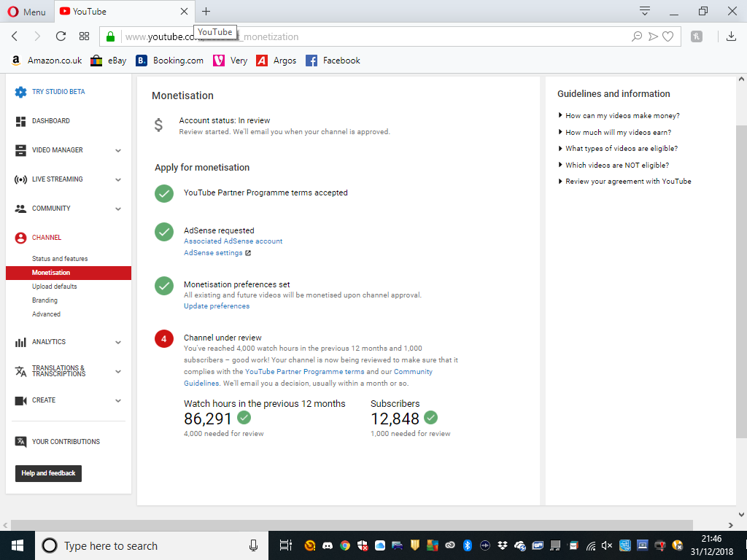Image resolution: width=747 pixels, height=560 pixels.
Task: Go back with the browser back arrow
Action: point(15,36)
